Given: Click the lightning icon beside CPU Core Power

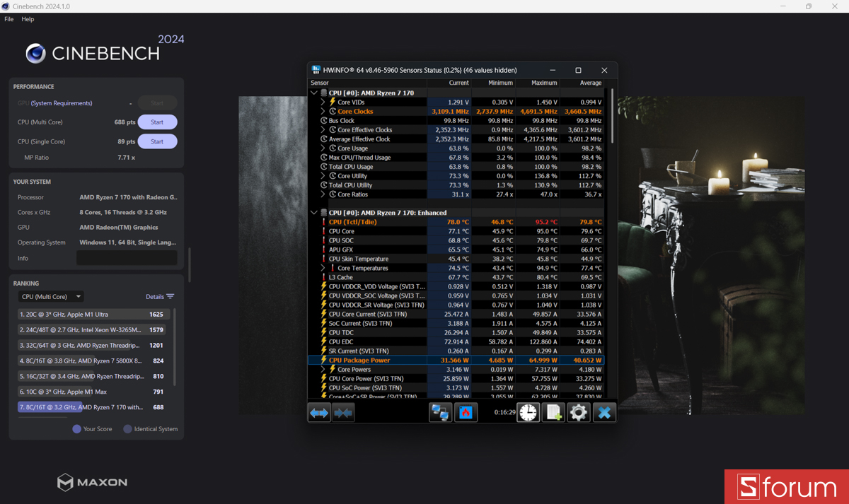Looking at the screenshot, I should click(324, 378).
